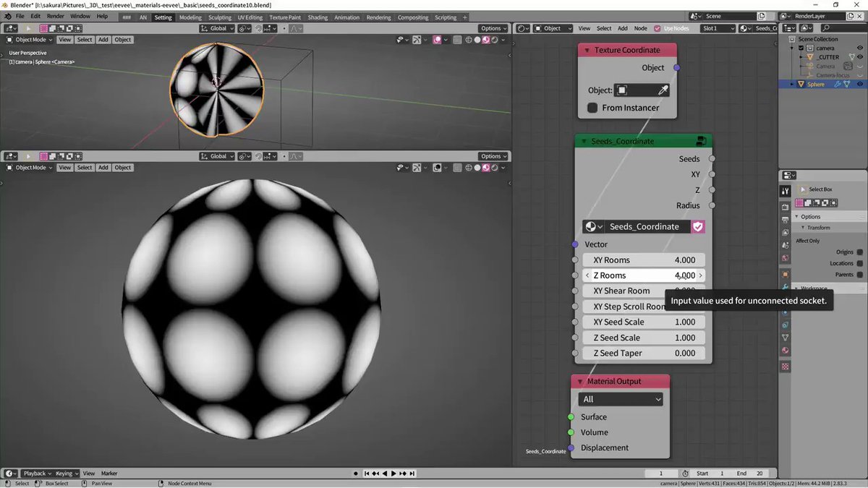Viewport: 868px width, 488px height.
Task: Click Marker in the timeline header
Action: (109, 474)
